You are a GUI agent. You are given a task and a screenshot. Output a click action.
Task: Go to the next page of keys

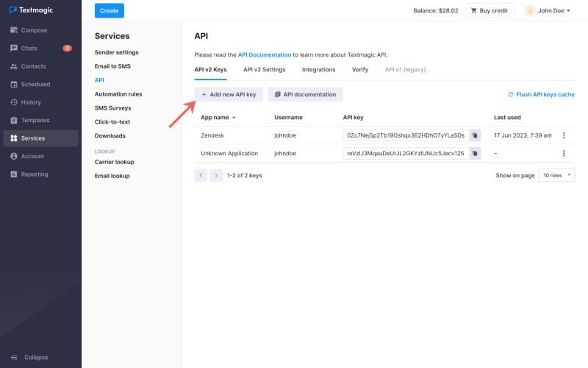tap(216, 175)
